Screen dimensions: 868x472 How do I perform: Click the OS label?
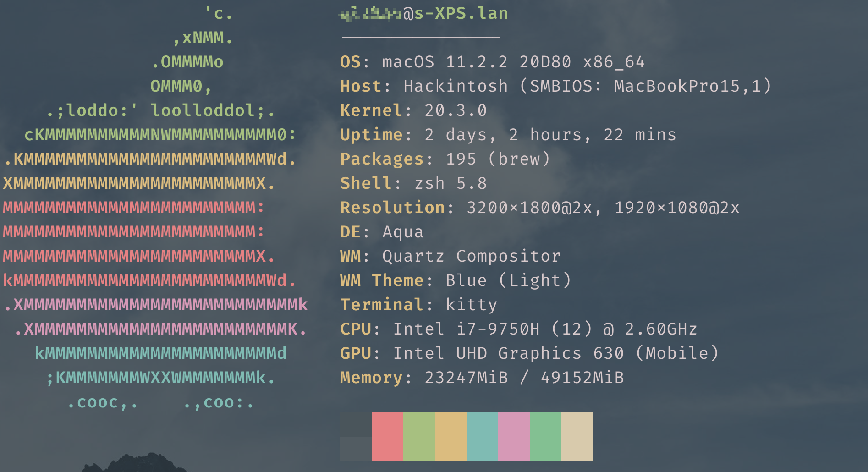pos(351,62)
